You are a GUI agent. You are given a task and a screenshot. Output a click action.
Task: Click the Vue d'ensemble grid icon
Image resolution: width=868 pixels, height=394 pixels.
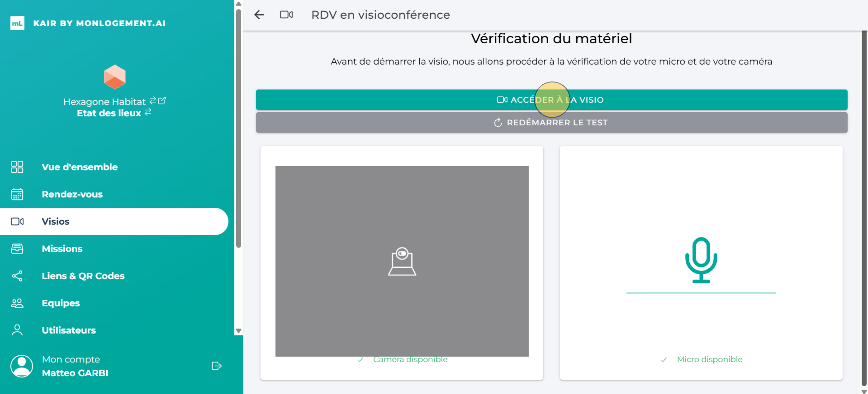click(x=17, y=167)
